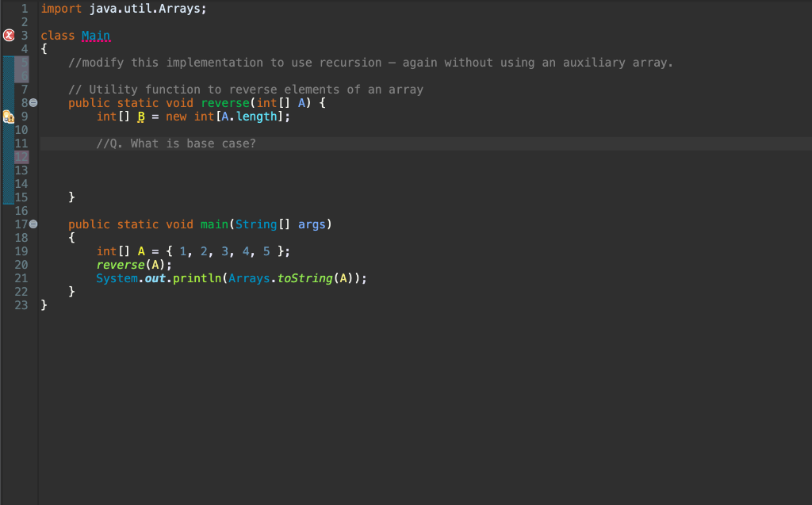Click the import java.util.Arrays statement
This screenshot has height=505, width=812.
[x=127, y=8]
